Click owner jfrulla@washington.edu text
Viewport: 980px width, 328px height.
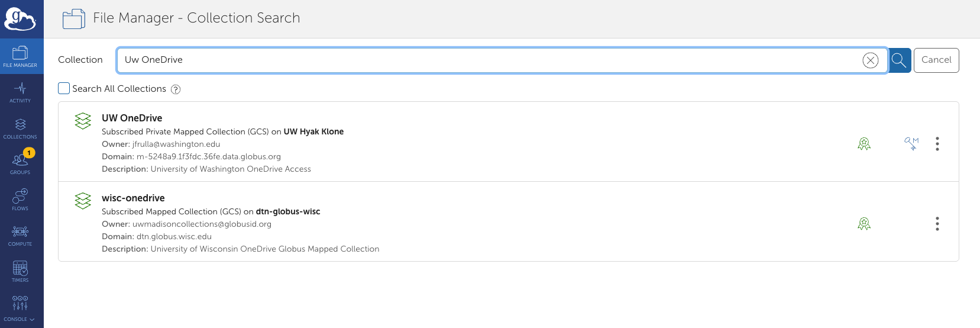click(x=176, y=144)
